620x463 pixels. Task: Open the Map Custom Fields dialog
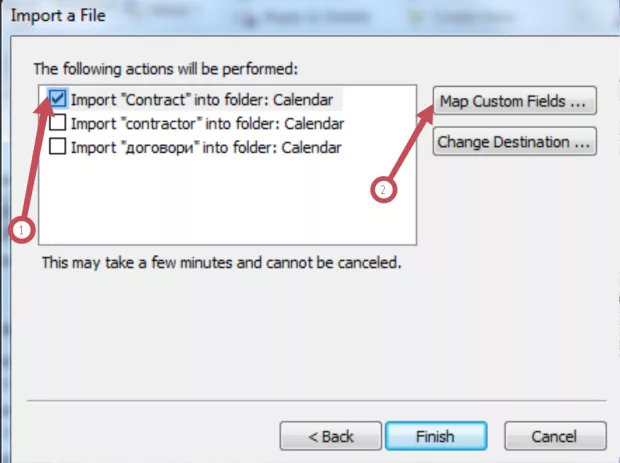[514, 102]
